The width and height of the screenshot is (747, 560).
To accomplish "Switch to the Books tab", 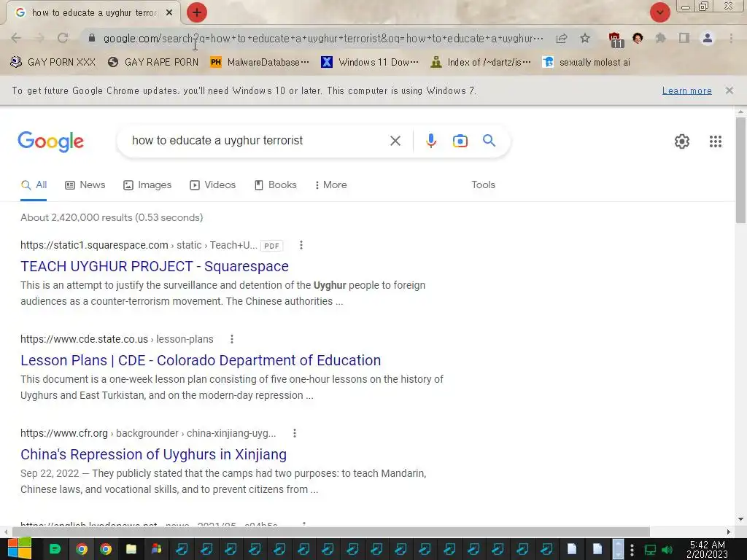I will pyautogui.click(x=275, y=184).
